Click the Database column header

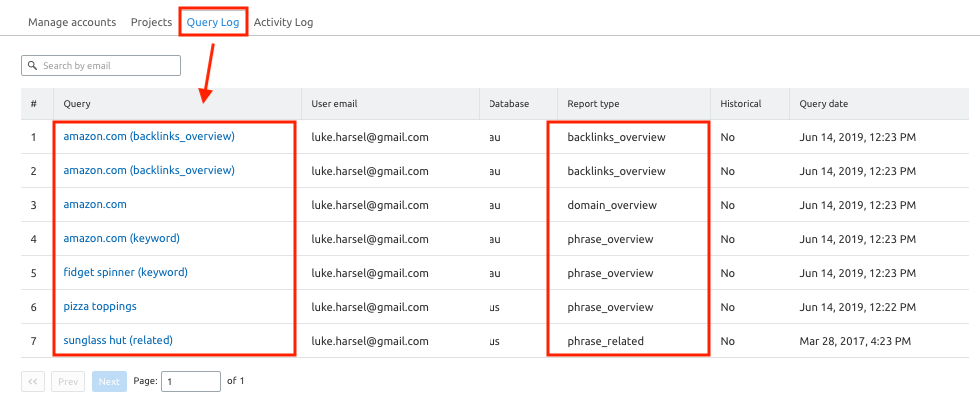[x=509, y=104]
